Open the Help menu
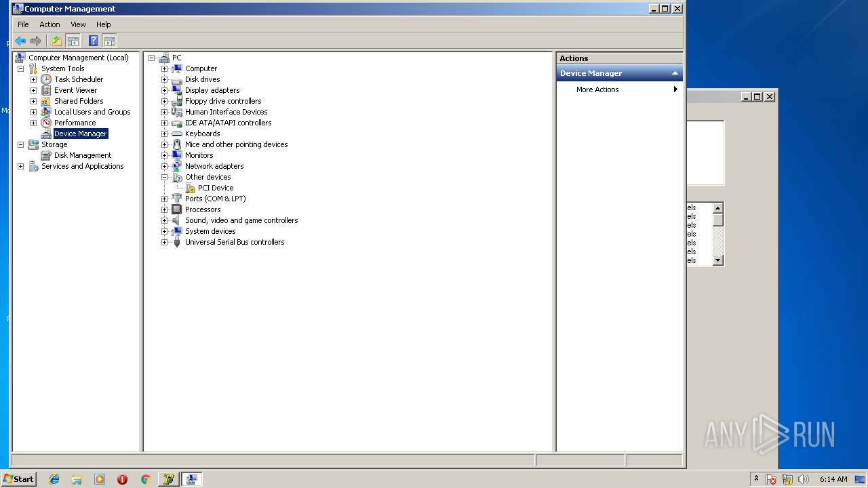Image resolution: width=868 pixels, height=488 pixels. click(x=103, y=24)
